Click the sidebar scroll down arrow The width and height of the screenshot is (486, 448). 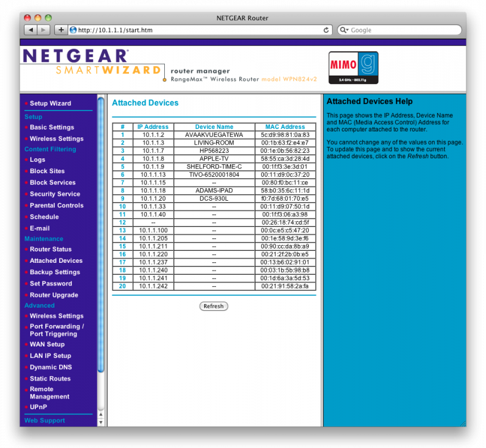[x=100, y=422]
